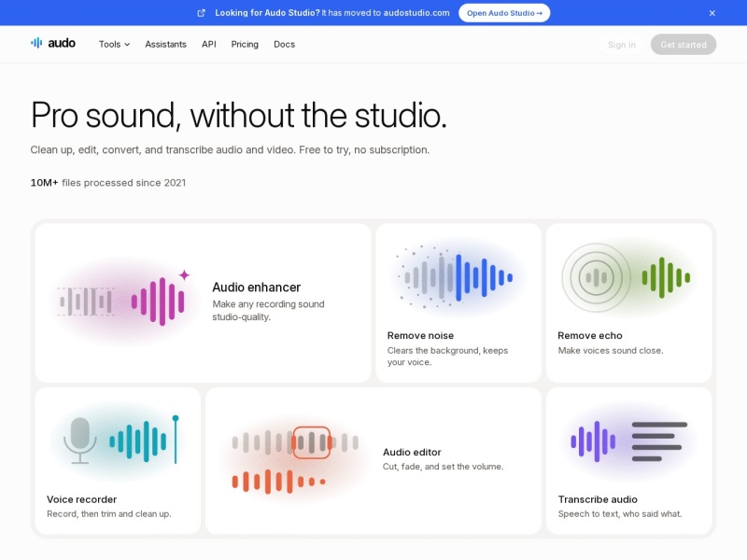The width and height of the screenshot is (747, 560).
Task: Click 'Record, then trim and clean up.' text
Action: [x=109, y=514]
